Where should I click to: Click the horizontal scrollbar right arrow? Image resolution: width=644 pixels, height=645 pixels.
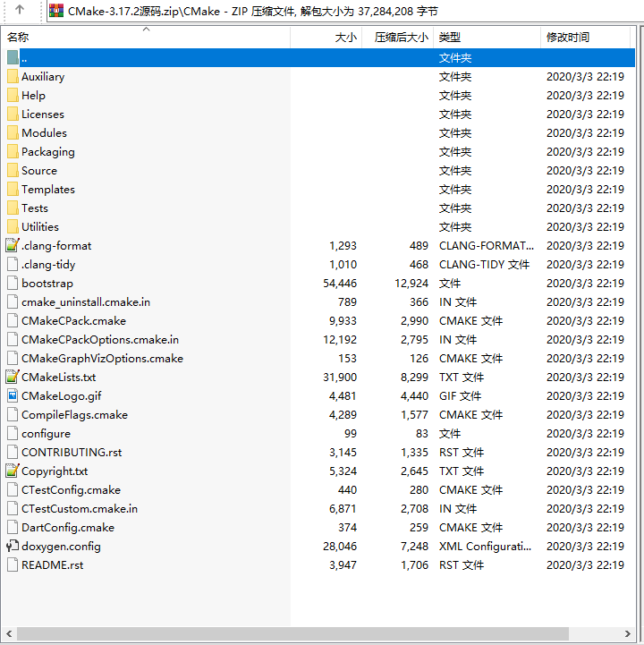click(x=628, y=633)
